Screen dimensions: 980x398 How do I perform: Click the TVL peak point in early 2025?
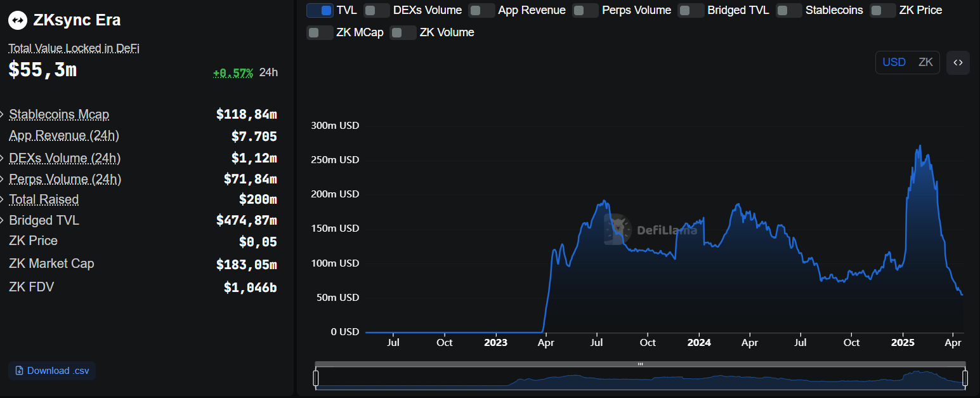tap(920, 147)
